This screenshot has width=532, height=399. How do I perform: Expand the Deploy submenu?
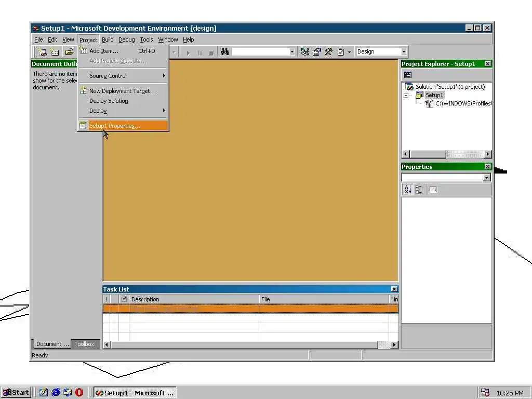[x=123, y=111]
